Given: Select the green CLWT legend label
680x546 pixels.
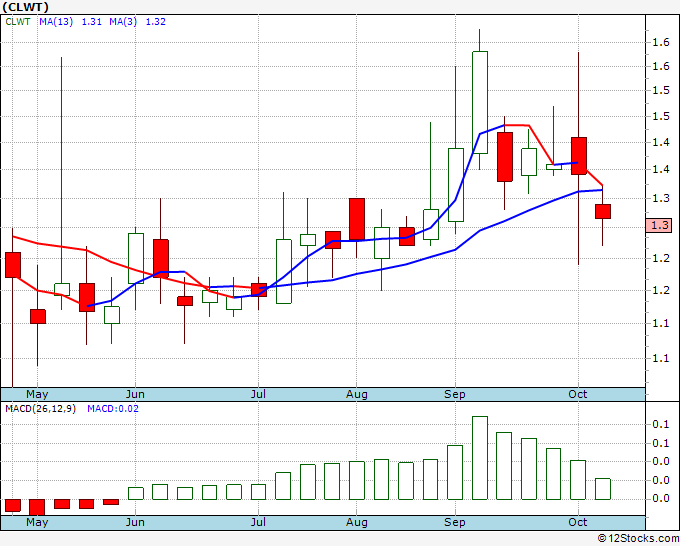Looking at the screenshot, I should tap(19, 22).
